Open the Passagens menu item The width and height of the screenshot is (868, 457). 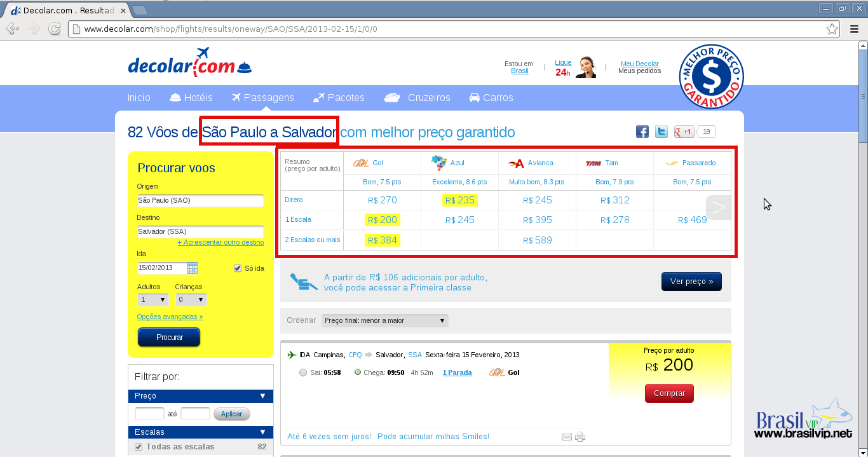pos(262,97)
